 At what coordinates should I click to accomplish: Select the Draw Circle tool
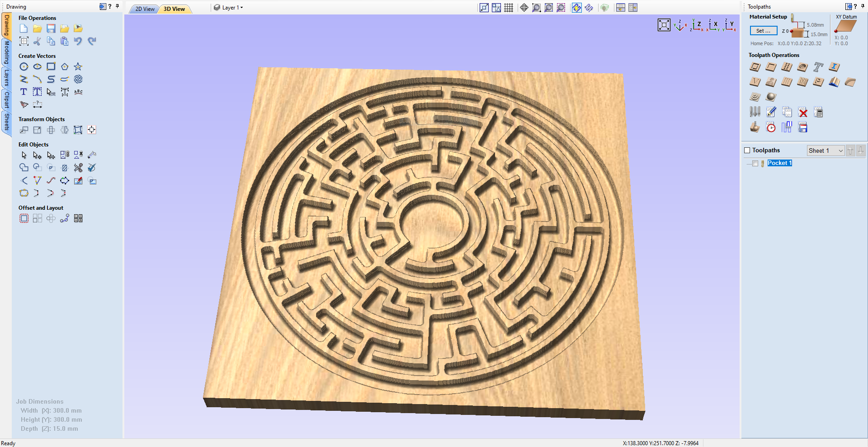pyautogui.click(x=24, y=66)
